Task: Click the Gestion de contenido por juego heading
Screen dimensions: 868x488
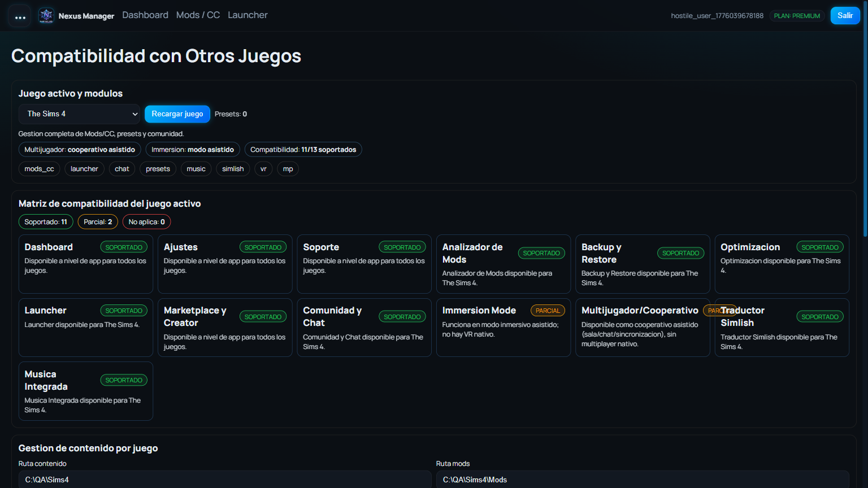Action: (x=88, y=448)
